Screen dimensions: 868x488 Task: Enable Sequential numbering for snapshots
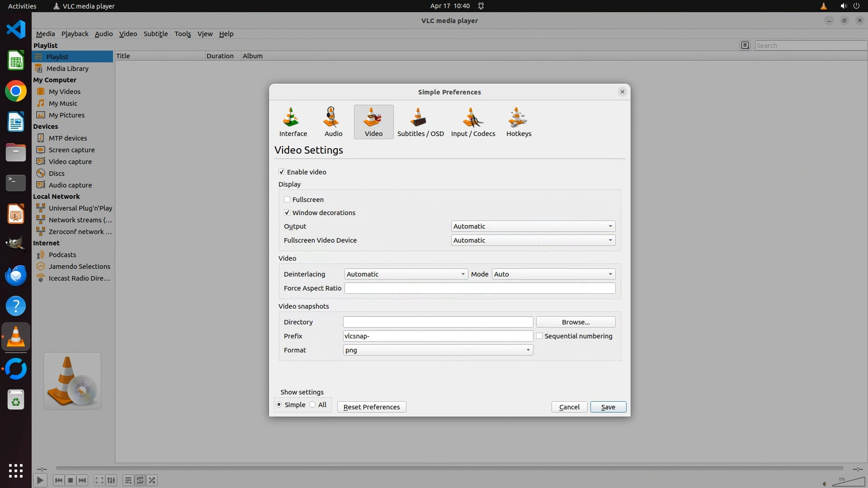539,336
